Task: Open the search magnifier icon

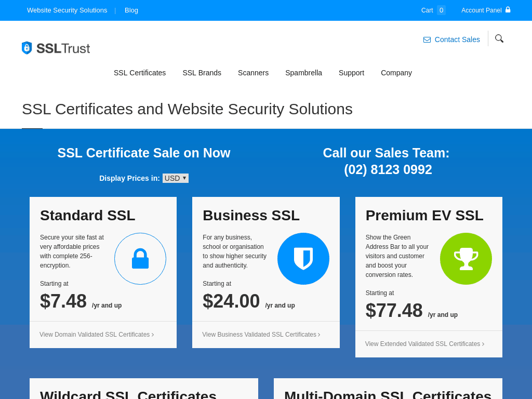Action: [499, 38]
